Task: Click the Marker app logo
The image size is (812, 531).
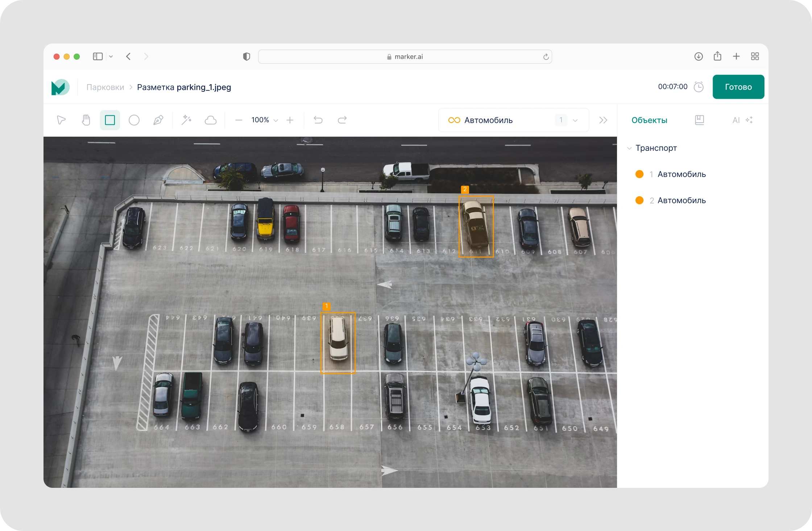Action: tap(61, 87)
